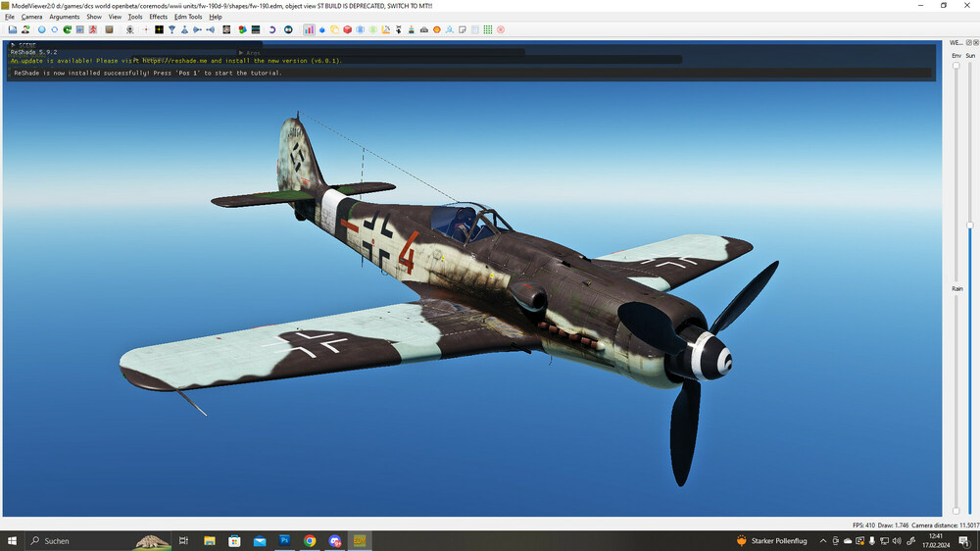The image size is (980, 551).
Task: Click the right-pointing blue arrow view icon
Action: pyautogui.click(x=198, y=29)
